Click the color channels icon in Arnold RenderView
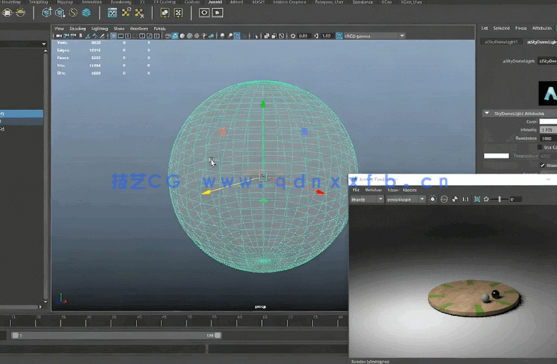 coord(455,199)
